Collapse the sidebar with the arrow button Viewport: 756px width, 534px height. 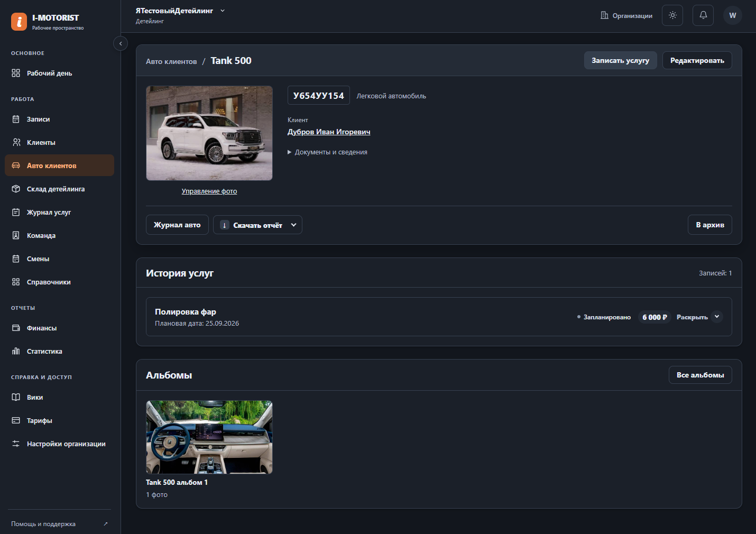coord(121,43)
